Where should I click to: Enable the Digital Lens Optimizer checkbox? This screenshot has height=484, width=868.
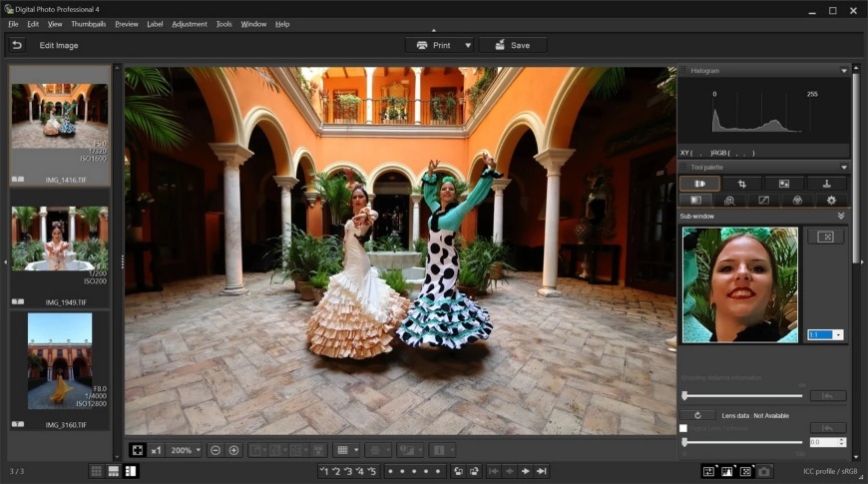(x=683, y=428)
